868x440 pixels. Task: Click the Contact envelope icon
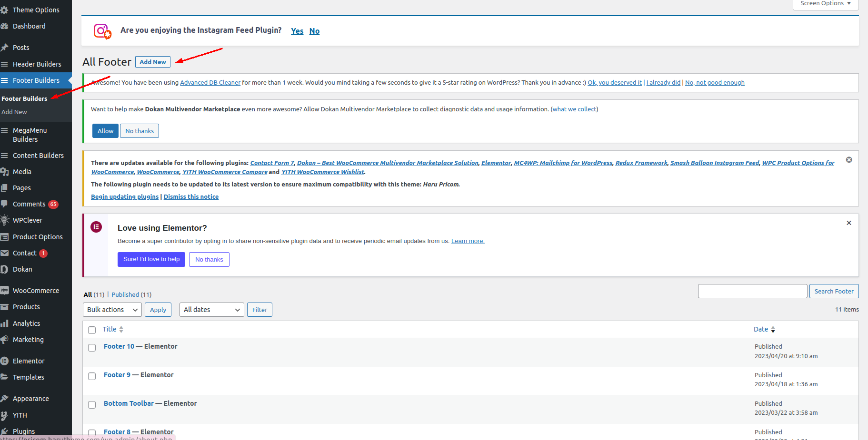point(4,253)
